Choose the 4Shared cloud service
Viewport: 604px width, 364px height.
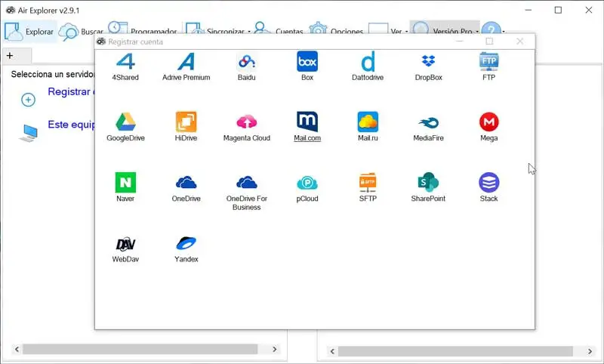coord(125,66)
